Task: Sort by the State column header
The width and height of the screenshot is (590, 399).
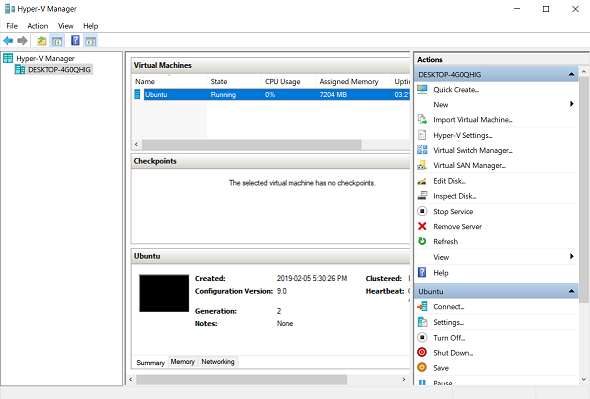Action: click(x=234, y=81)
